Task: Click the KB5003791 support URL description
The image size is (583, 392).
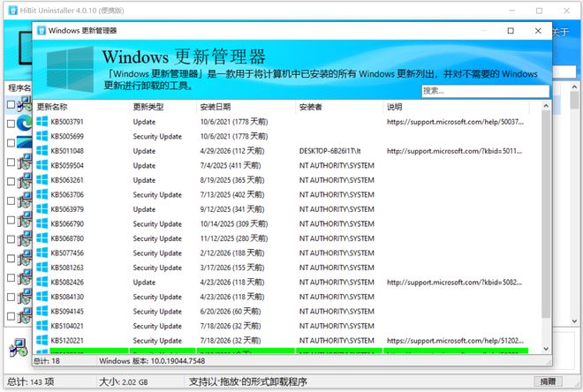Action: [x=455, y=122]
